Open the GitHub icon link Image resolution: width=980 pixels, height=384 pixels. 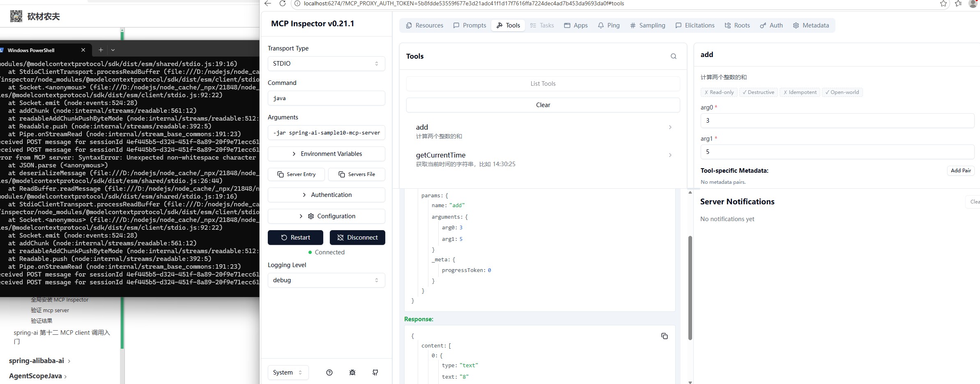375,373
